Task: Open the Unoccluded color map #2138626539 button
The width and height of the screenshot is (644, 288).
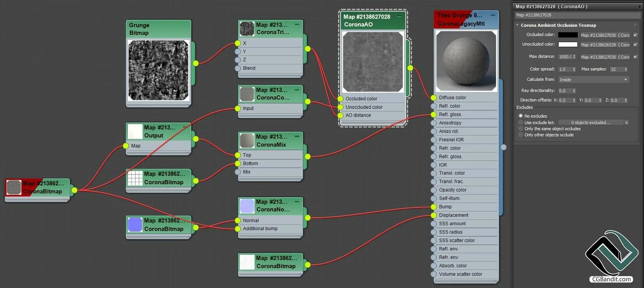Action: 605,44
